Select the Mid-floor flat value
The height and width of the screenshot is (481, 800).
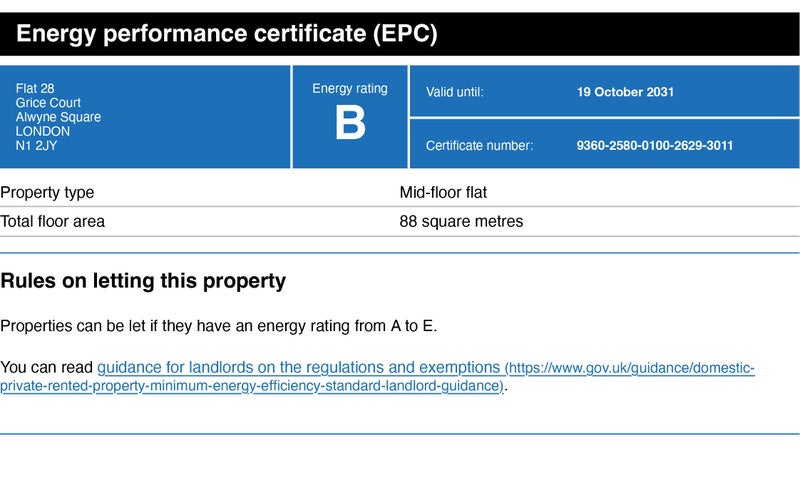click(x=443, y=192)
